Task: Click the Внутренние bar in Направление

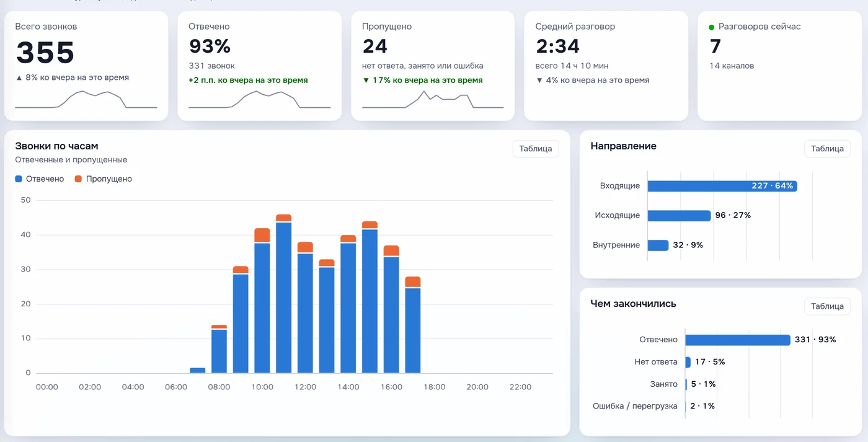Action: [x=658, y=245]
